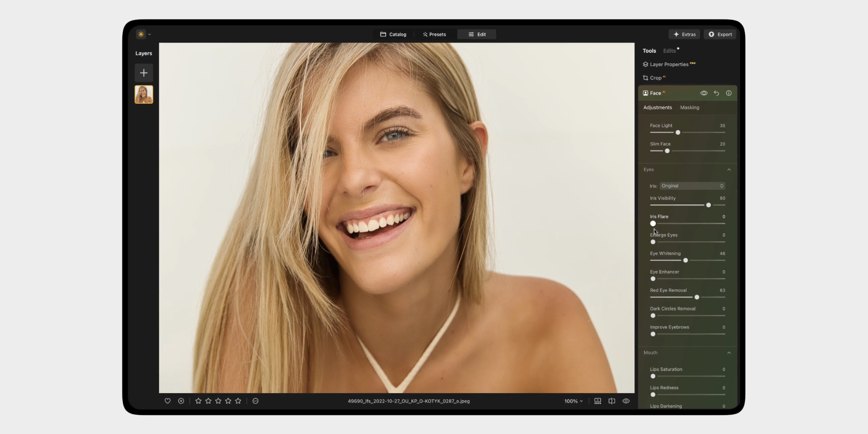This screenshot has height=434, width=868.
Task: Switch to the Catalog tab
Action: point(393,34)
